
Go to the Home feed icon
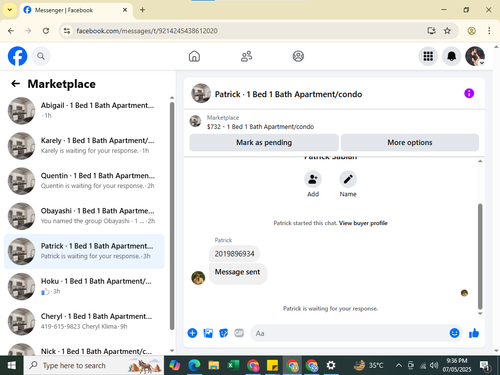(x=194, y=56)
